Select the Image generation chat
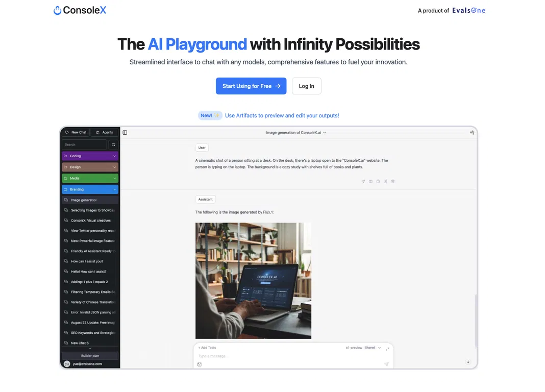The image size is (545, 392). click(x=90, y=200)
